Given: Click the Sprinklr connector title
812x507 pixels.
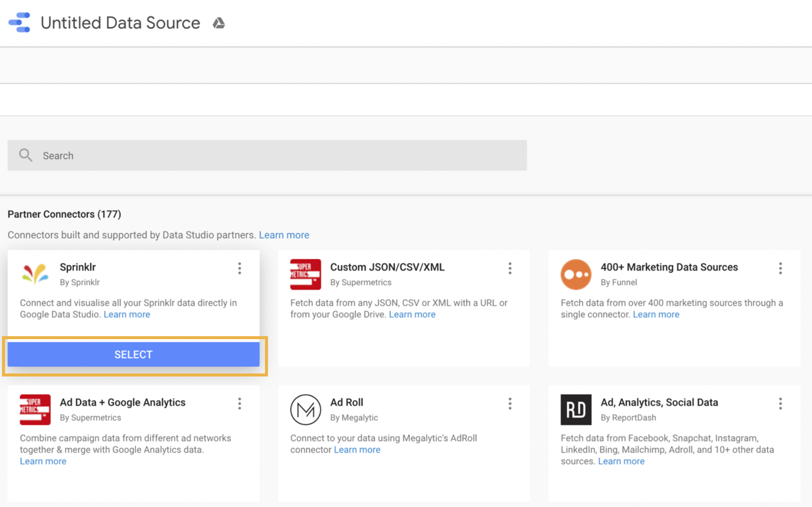Looking at the screenshot, I should pos(78,267).
